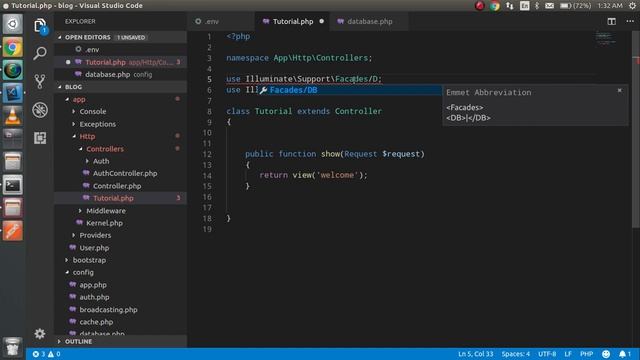The width and height of the screenshot is (640, 360).
Task: Open the Manage gear menu
Action: point(40,334)
